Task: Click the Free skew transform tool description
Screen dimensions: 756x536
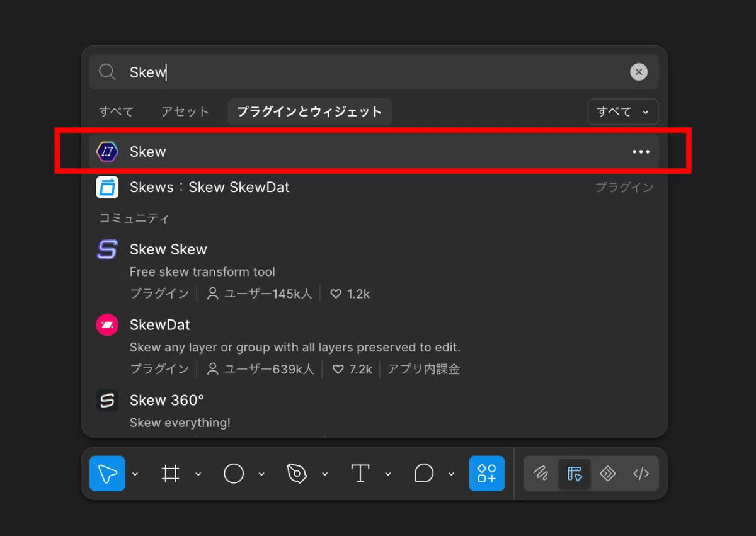Action: (x=202, y=272)
